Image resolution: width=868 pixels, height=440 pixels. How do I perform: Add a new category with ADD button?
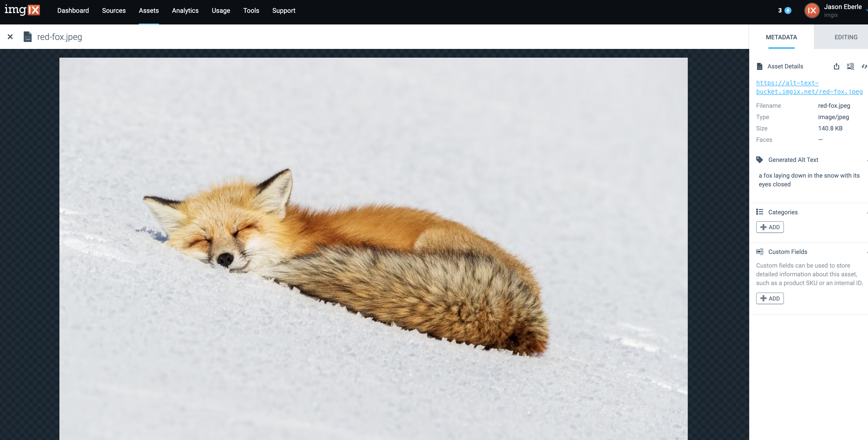click(770, 227)
